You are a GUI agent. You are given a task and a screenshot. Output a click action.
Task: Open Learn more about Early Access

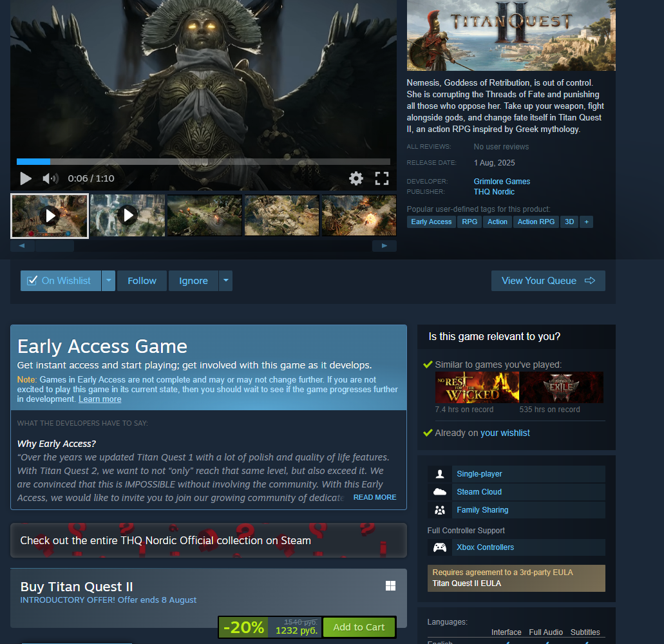pyautogui.click(x=100, y=399)
